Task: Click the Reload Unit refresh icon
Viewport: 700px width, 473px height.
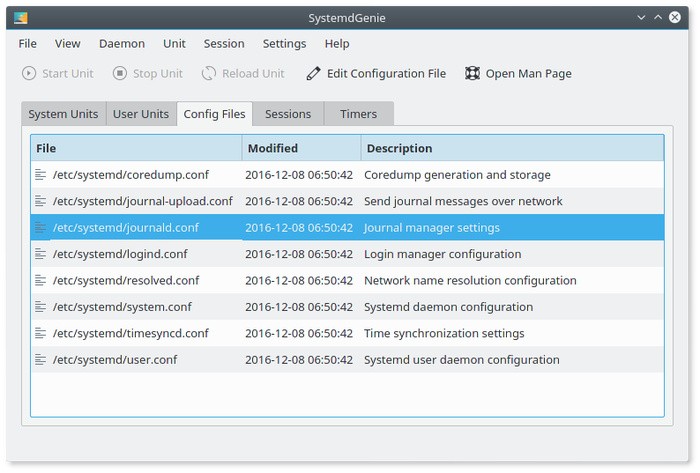Action: [209, 73]
